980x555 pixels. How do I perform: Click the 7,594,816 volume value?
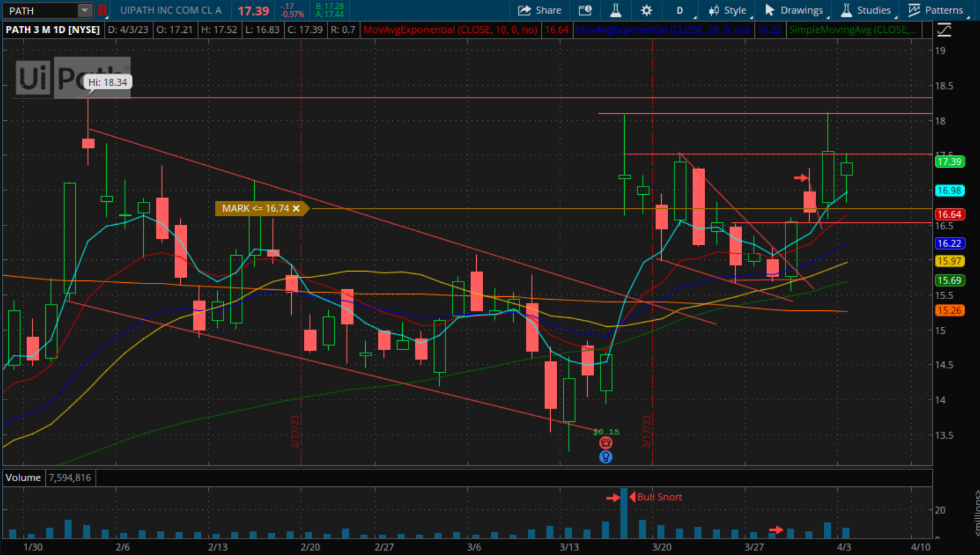point(70,478)
